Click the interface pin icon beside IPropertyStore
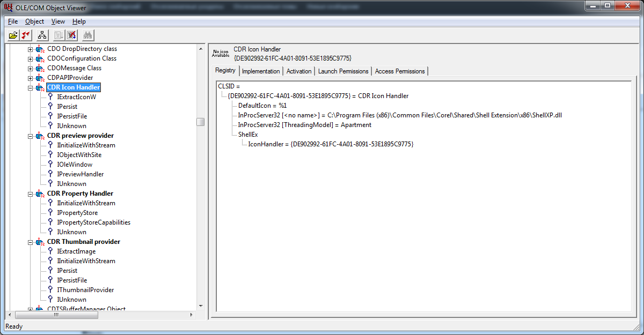 [50, 213]
